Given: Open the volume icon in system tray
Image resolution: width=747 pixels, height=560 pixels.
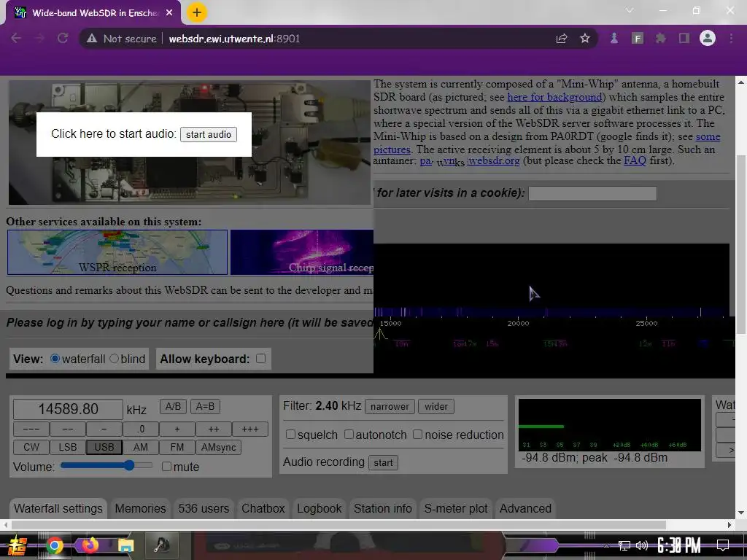Looking at the screenshot, I should click(642, 545).
